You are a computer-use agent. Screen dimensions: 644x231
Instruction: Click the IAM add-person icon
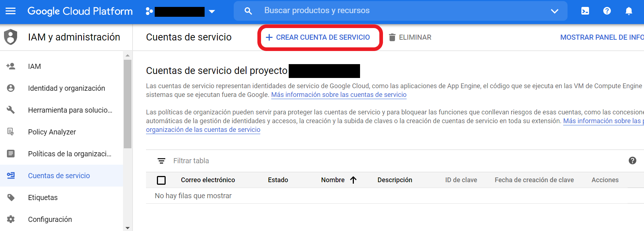click(x=11, y=66)
